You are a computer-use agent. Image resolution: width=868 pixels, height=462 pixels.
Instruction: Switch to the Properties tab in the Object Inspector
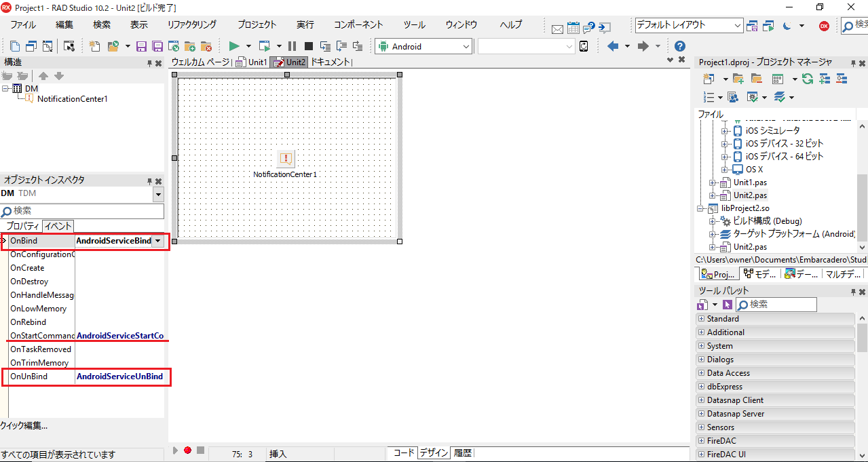(22, 226)
